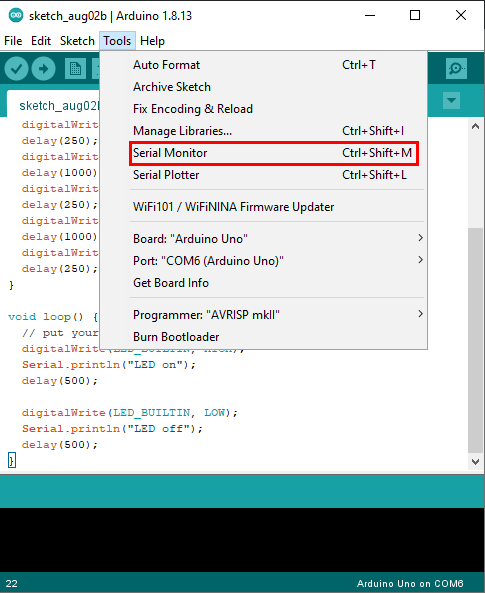
Task: Click "Arduino Uno on COM6" status text
Action: point(410,584)
